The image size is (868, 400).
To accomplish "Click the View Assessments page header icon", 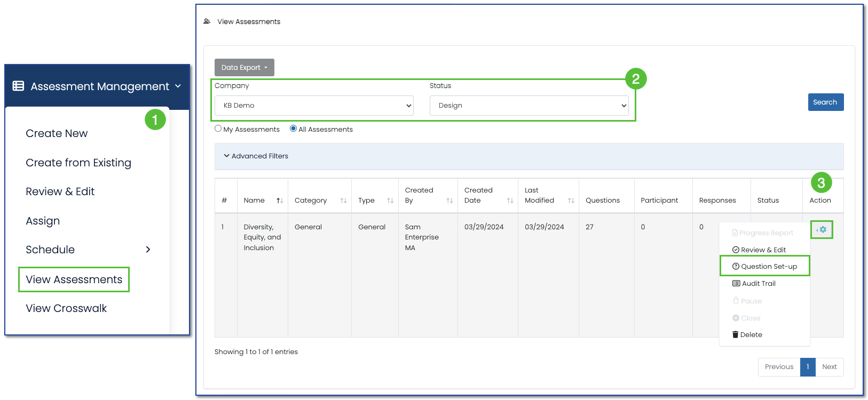I will [207, 21].
